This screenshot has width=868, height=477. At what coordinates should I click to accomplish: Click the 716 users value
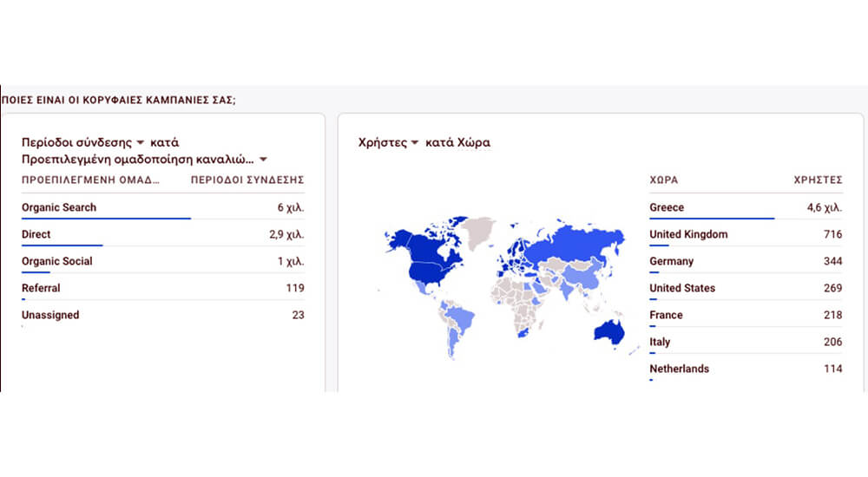(833, 234)
